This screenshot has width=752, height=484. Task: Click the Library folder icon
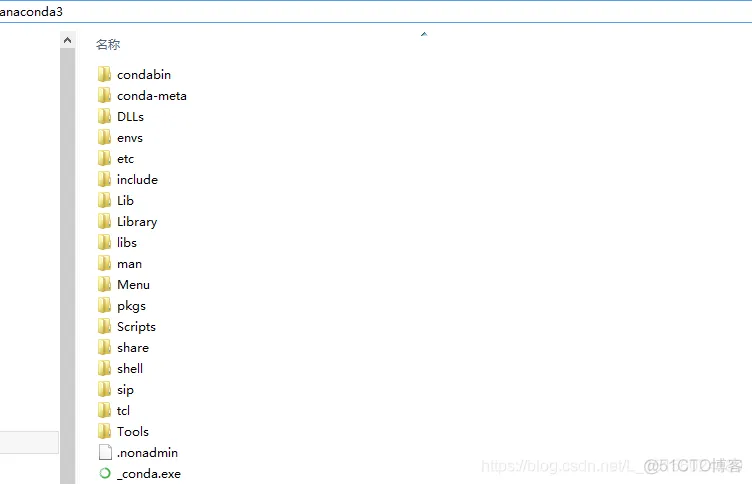tap(104, 222)
